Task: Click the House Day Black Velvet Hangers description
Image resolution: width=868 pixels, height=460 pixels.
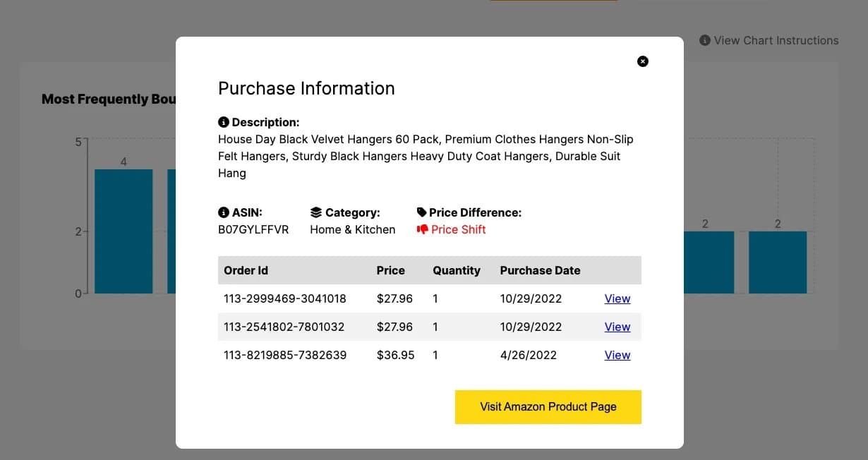Action: (x=426, y=156)
